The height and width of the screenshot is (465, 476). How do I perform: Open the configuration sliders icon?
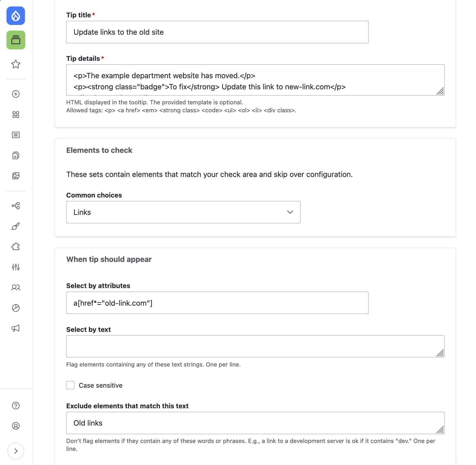coord(16,267)
